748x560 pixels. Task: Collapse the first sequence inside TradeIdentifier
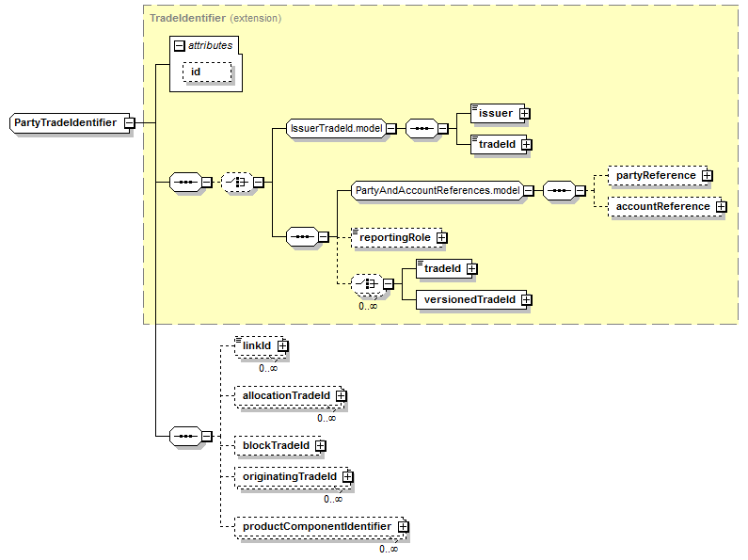coord(207,183)
